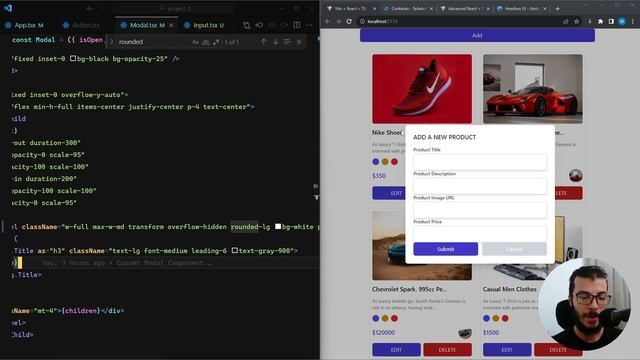Open the browser Extensions puzzle icon
Screen dimensions: 640x360
tap(600, 21)
